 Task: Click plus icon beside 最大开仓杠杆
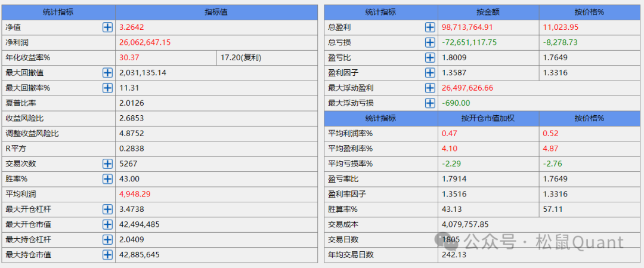[107, 209]
